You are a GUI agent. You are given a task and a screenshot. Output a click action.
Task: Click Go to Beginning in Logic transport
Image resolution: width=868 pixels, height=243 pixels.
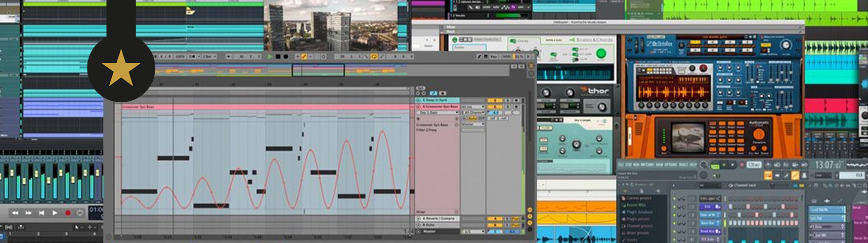coord(41,213)
